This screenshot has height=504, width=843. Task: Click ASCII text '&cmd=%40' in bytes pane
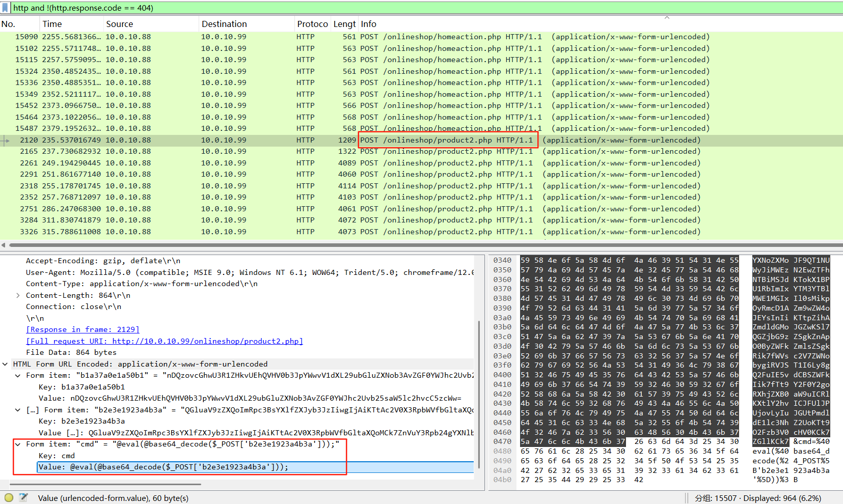(x=811, y=441)
